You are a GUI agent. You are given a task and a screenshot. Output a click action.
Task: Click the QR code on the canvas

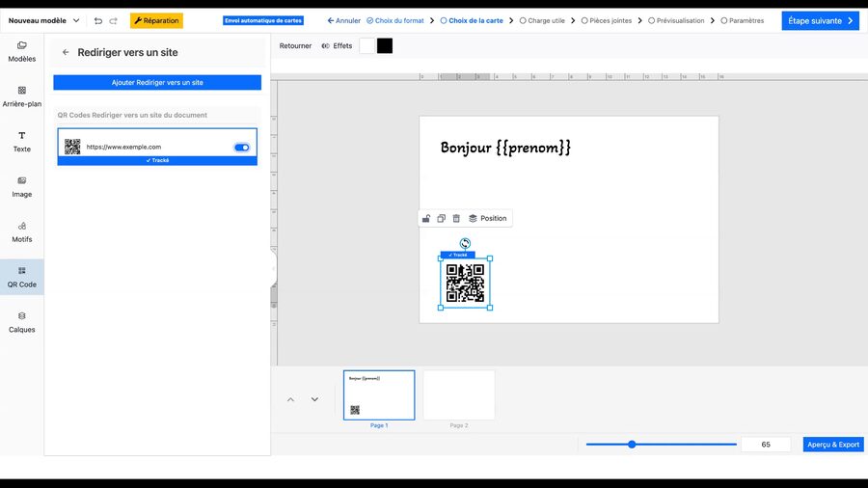point(465,283)
